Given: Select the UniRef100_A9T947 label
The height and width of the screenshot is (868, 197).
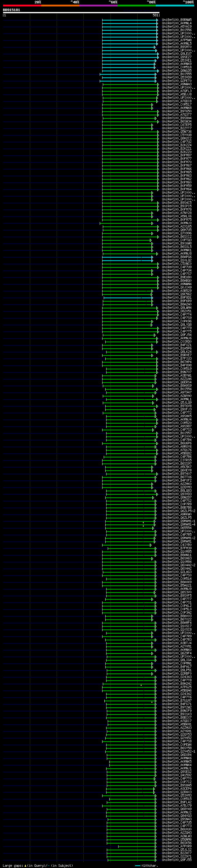Looking at the screenshot, I should tap(177, 393).
